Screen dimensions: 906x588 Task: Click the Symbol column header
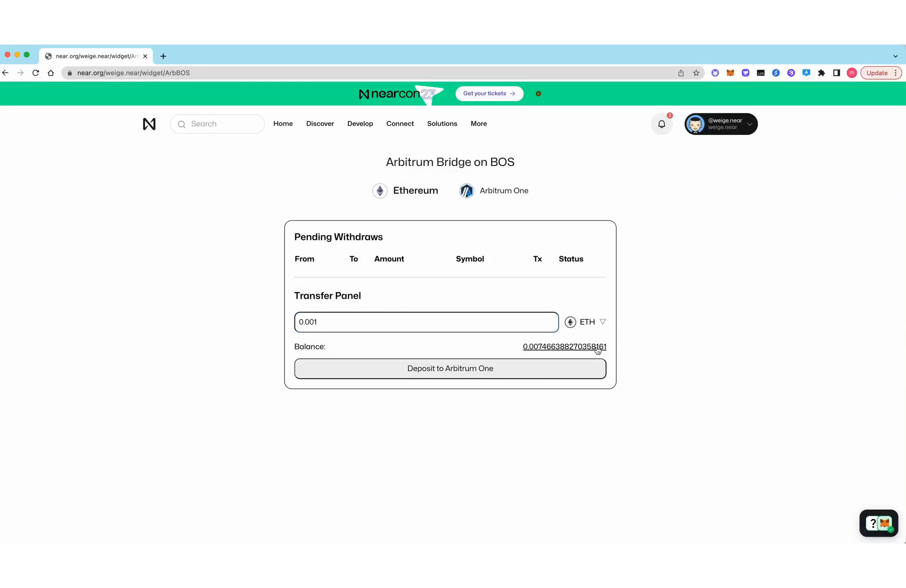[x=470, y=259]
